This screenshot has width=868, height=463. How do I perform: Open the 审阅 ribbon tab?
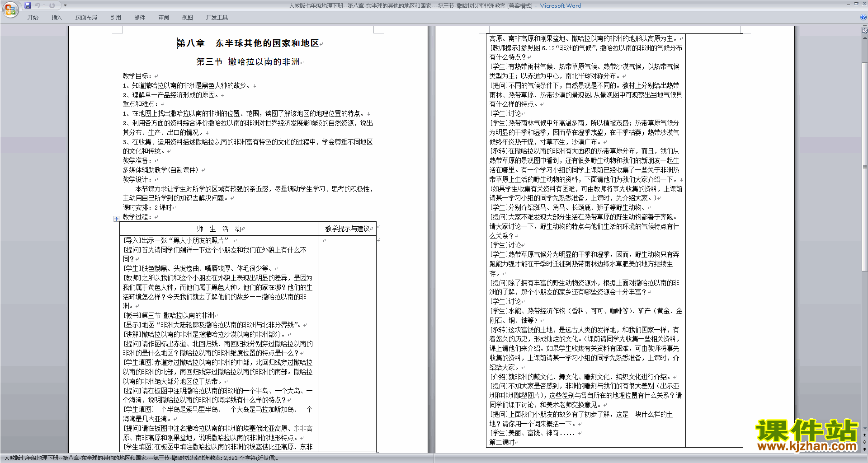click(x=164, y=17)
